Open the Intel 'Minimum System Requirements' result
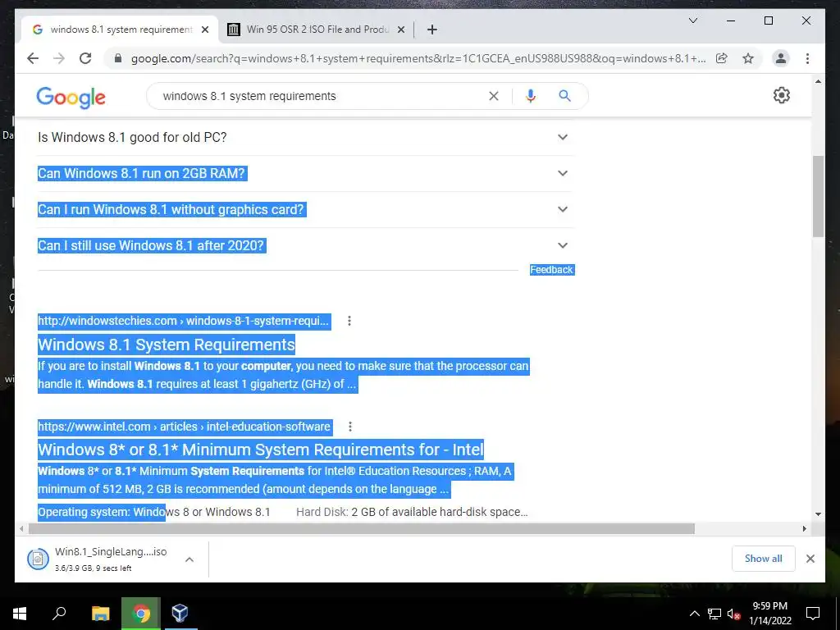840x630 pixels. [x=260, y=450]
